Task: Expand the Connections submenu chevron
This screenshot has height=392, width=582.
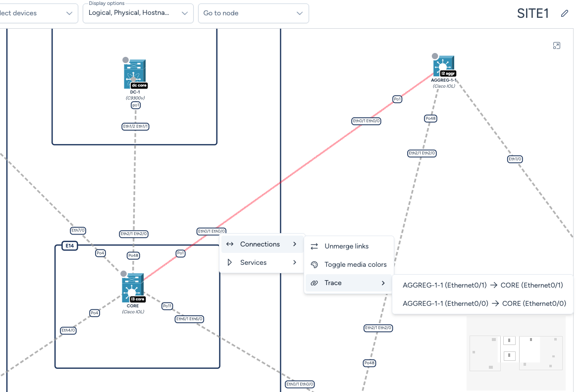Action: pyautogui.click(x=295, y=244)
